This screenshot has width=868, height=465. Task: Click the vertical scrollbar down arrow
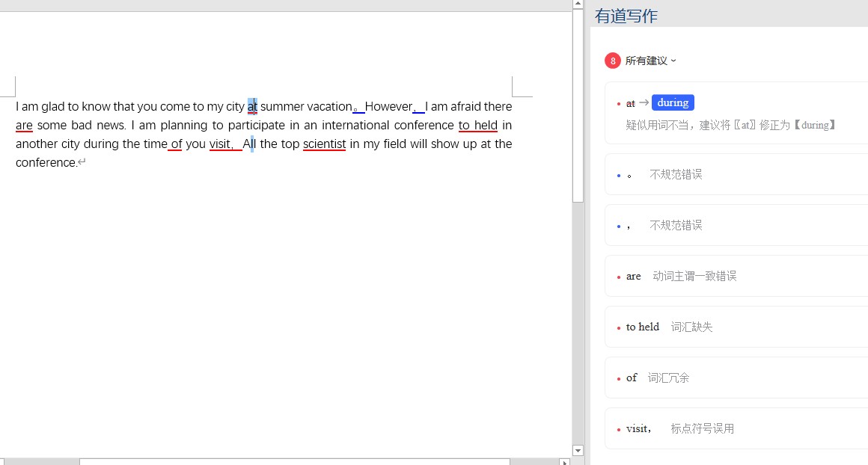pos(578,450)
